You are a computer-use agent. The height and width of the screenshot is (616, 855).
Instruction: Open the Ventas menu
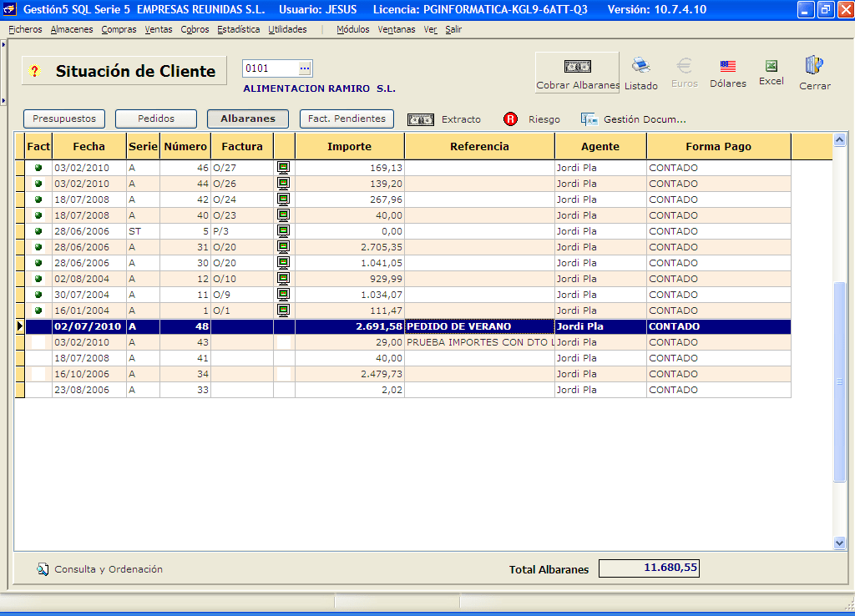[x=159, y=29]
